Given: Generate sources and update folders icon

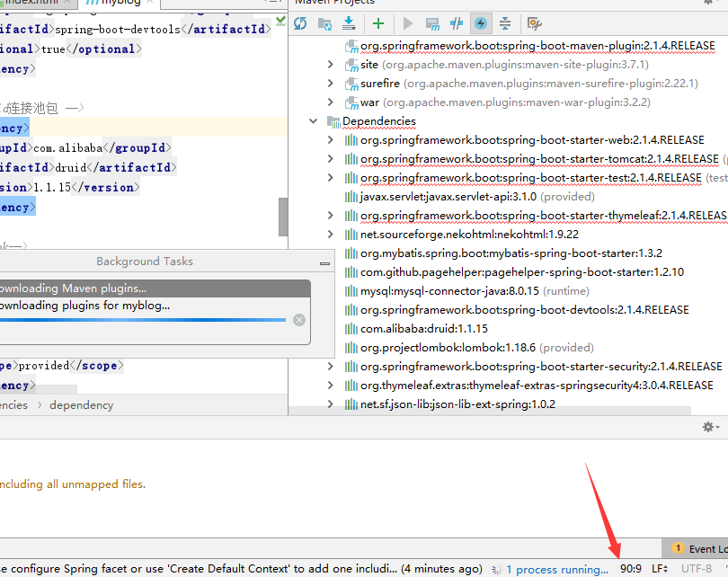Looking at the screenshot, I should tap(324, 23).
